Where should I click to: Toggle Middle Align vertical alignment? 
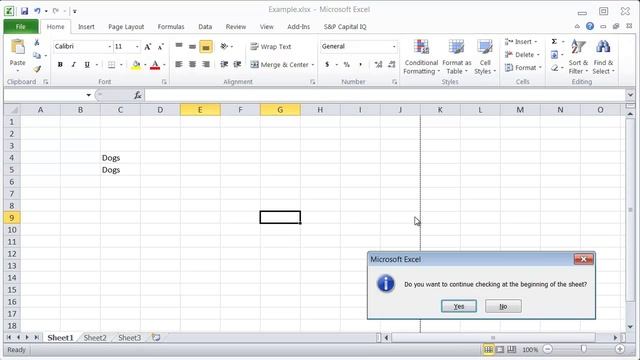(x=192, y=47)
